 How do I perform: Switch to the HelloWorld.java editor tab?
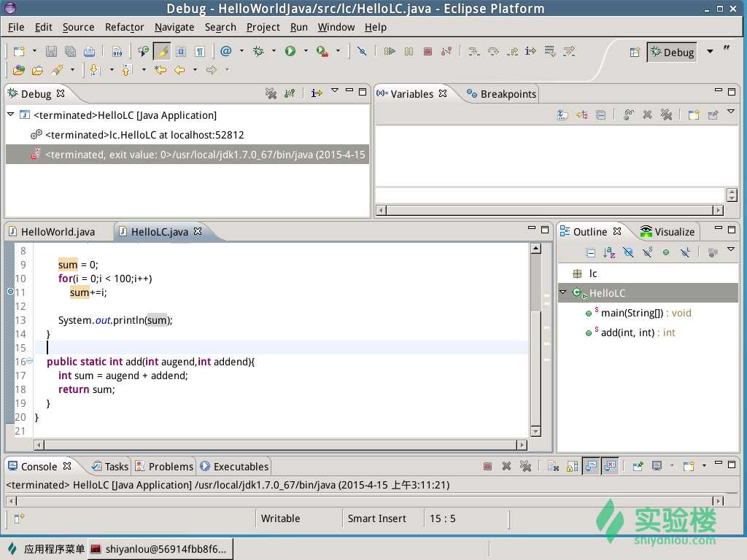click(52, 232)
